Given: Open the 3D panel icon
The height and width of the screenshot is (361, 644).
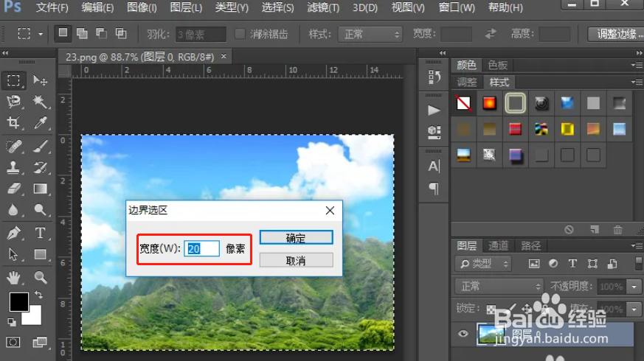Looking at the screenshot, I should tap(434, 132).
